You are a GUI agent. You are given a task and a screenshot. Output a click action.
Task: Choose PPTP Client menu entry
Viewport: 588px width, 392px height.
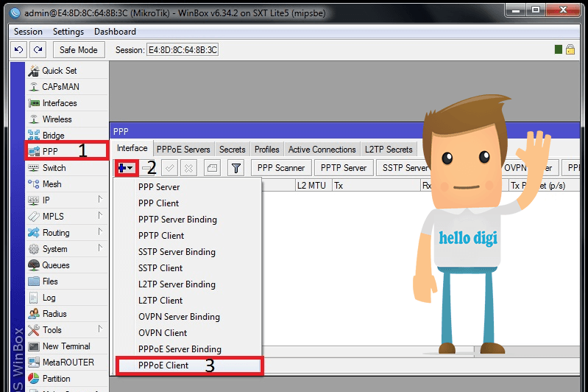[188, 236]
